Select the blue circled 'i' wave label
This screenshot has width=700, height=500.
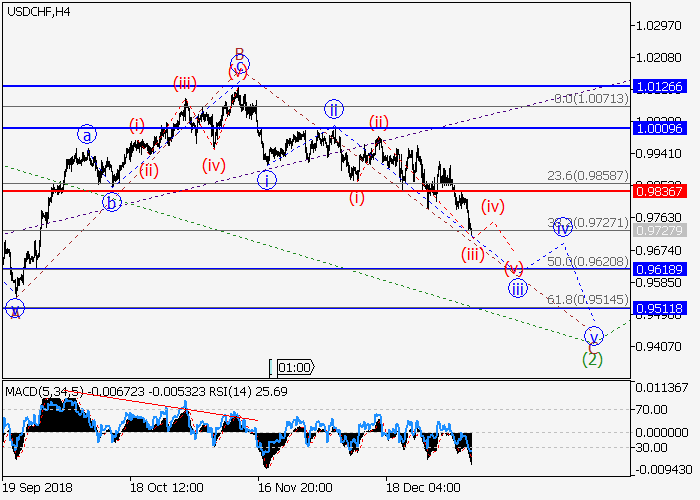(266, 180)
